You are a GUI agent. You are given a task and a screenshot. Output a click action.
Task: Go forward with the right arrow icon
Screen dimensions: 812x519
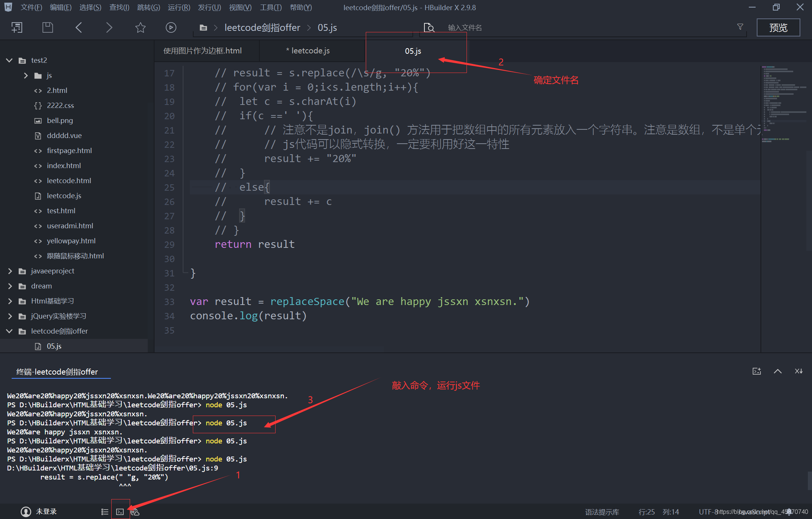(x=109, y=27)
